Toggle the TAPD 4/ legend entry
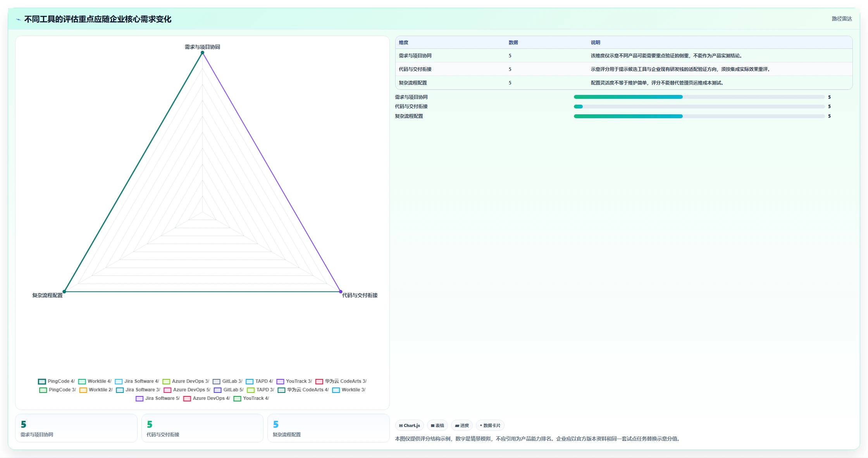868x458 pixels. pos(259,381)
